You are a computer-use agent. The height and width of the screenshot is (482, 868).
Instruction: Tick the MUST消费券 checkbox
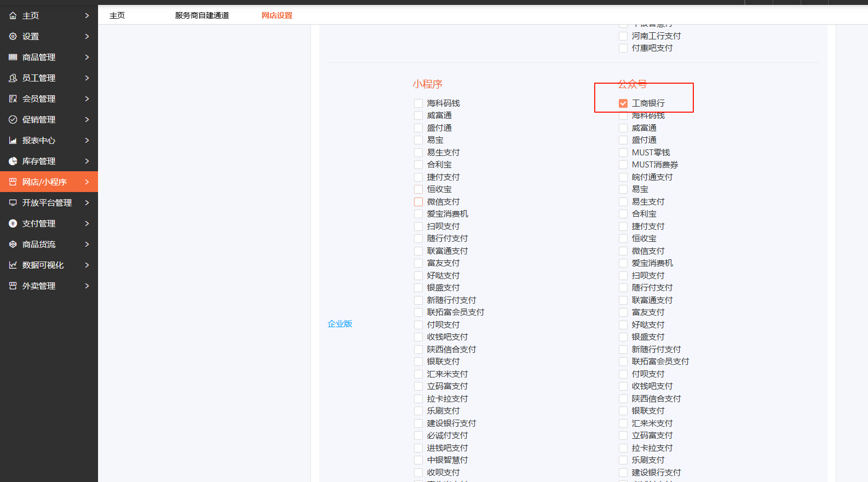coord(623,165)
